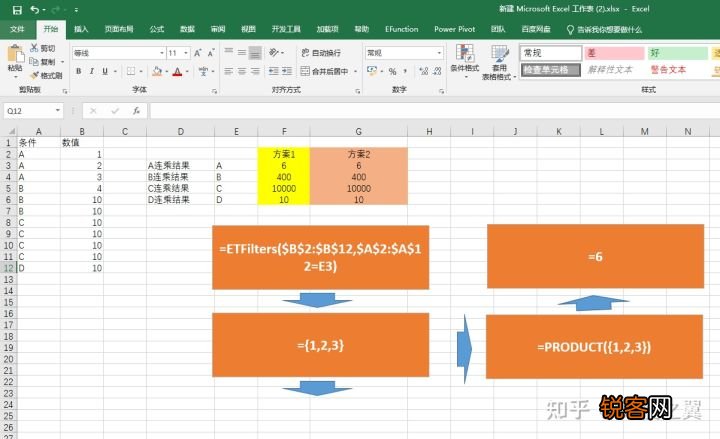Image resolution: width=720 pixels, height=439 pixels.
Task: Apply the Normal (常规) cell style
Action: 551,53
